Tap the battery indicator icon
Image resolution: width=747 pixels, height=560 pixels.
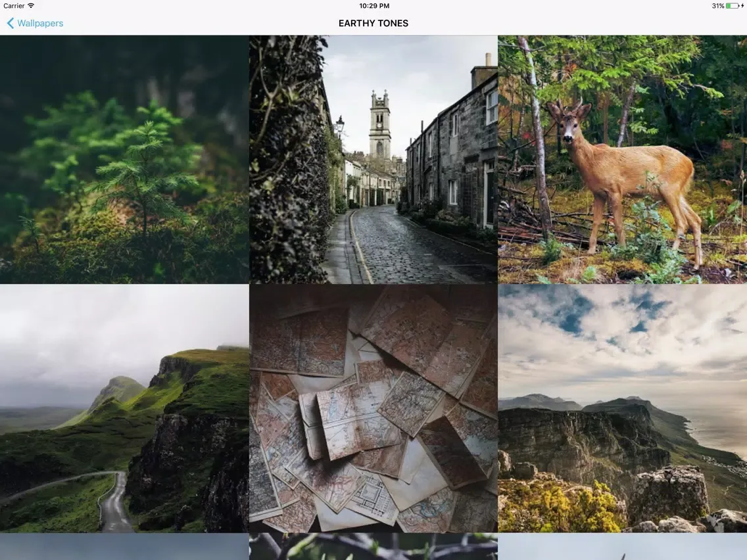[x=733, y=6]
